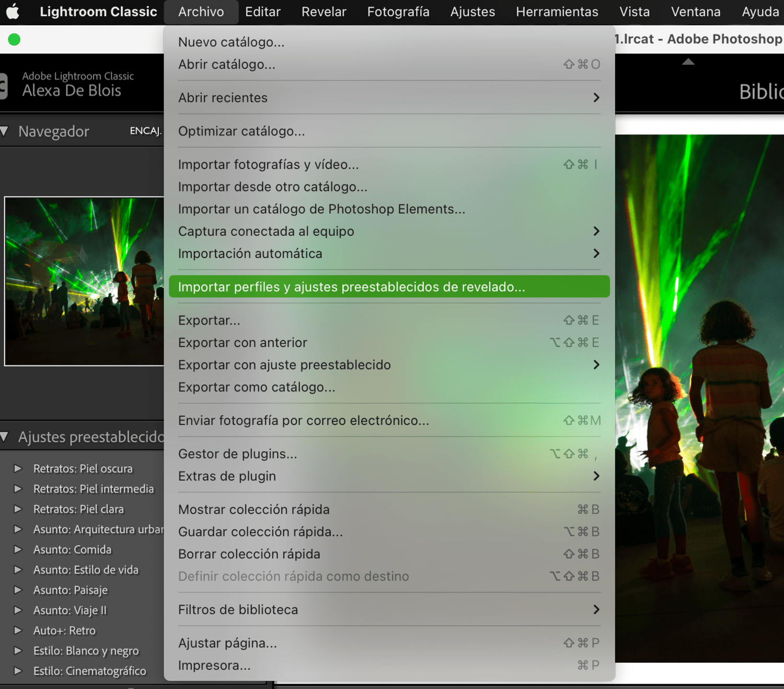The width and height of the screenshot is (784, 689).
Task: Choose Ajustar página... entry
Action: [389, 644]
